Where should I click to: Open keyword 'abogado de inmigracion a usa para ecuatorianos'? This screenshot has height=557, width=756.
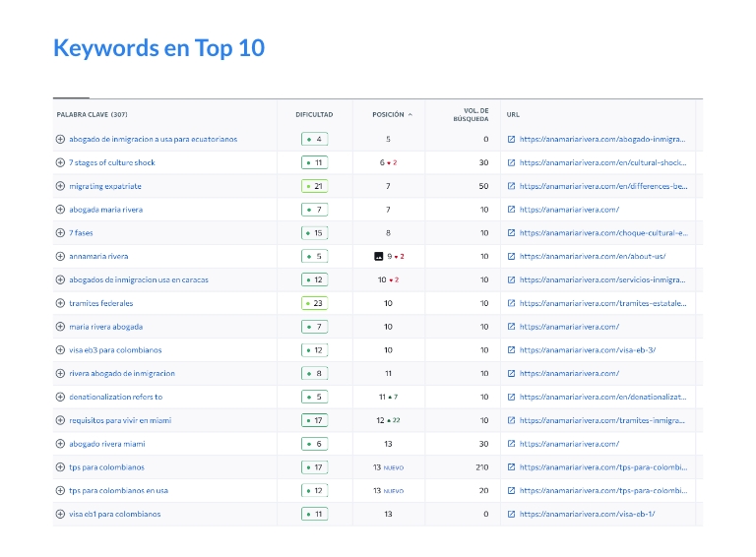click(x=154, y=140)
